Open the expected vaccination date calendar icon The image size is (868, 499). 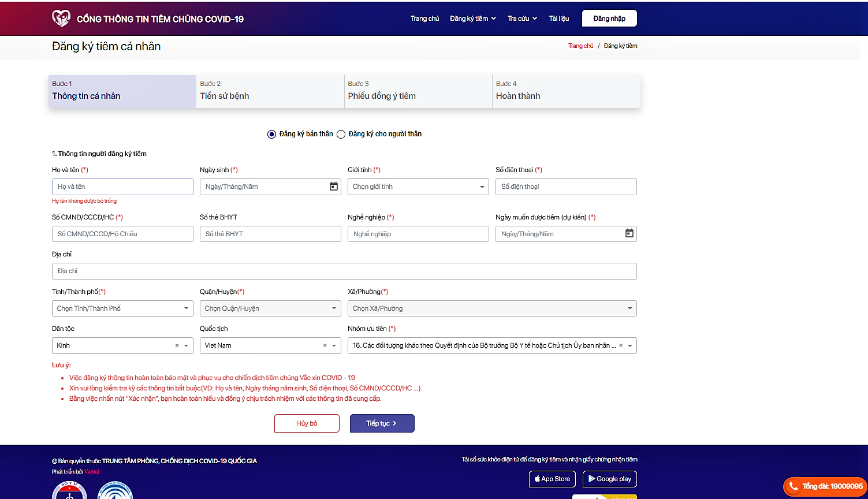tap(629, 233)
